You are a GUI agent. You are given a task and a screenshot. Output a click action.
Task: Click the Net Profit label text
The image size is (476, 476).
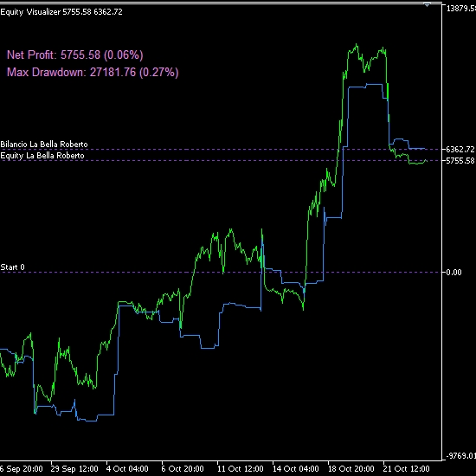(75, 55)
